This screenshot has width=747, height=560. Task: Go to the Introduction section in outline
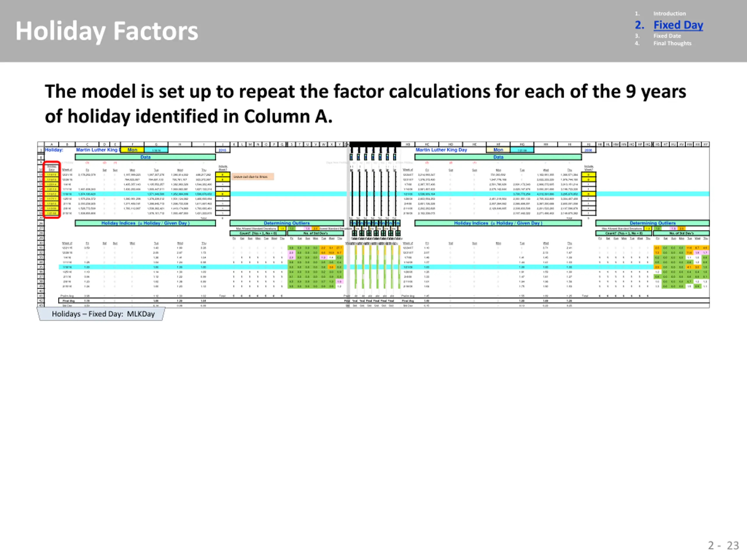(x=669, y=13)
